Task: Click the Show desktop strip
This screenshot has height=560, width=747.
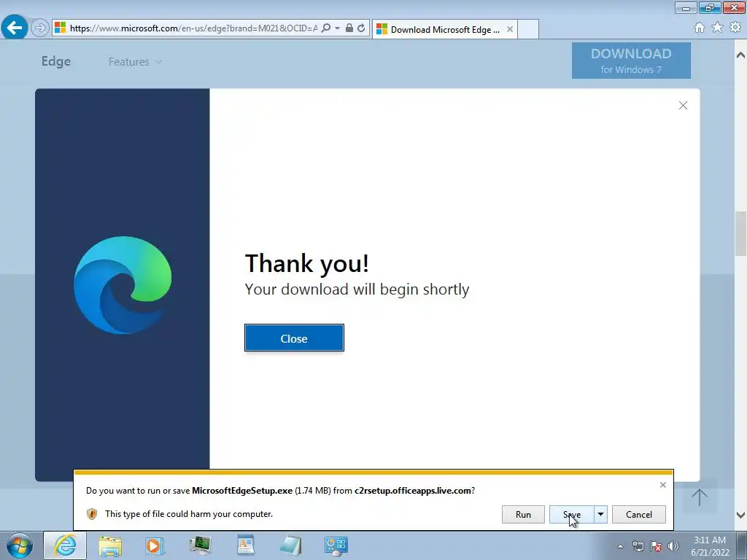Action: coord(741,545)
